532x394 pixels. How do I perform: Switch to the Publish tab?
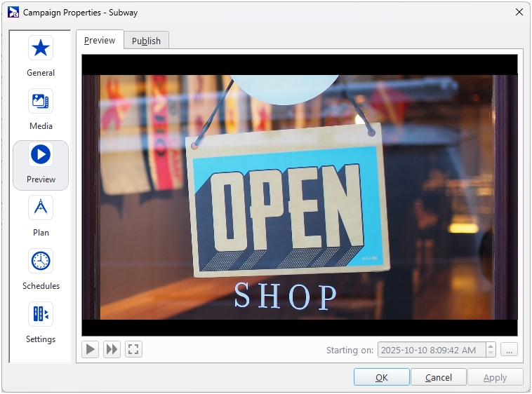pyautogui.click(x=146, y=41)
